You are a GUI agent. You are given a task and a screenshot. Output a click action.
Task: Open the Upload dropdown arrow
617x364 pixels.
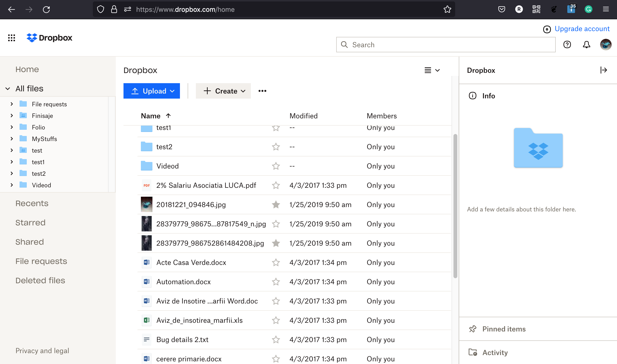pyautogui.click(x=172, y=91)
